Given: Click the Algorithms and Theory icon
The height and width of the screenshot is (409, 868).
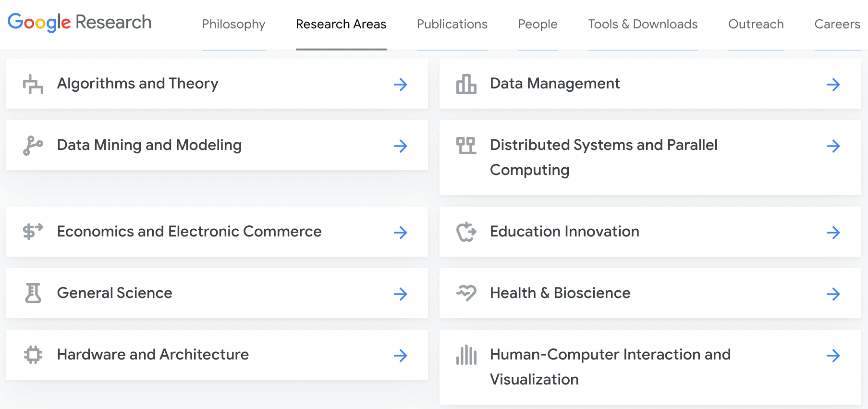Looking at the screenshot, I should click(33, 84).
